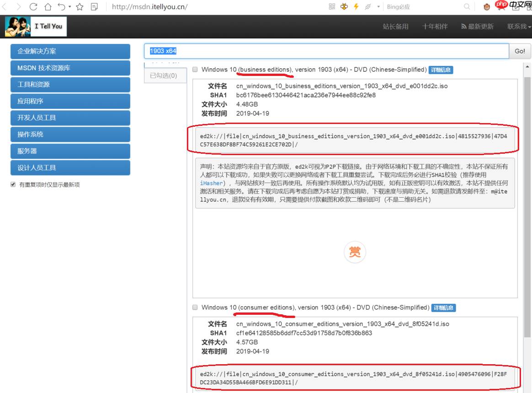Expand the 已勾选(0) selection panel
The width and height of the screenshot is (532, 393).
(x=164, y=75)
